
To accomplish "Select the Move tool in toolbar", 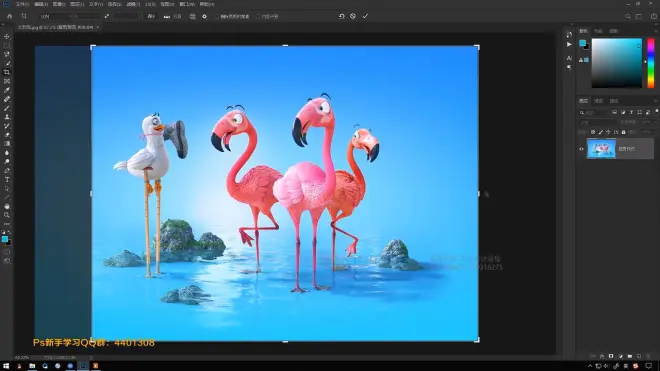I will [7, 37].
